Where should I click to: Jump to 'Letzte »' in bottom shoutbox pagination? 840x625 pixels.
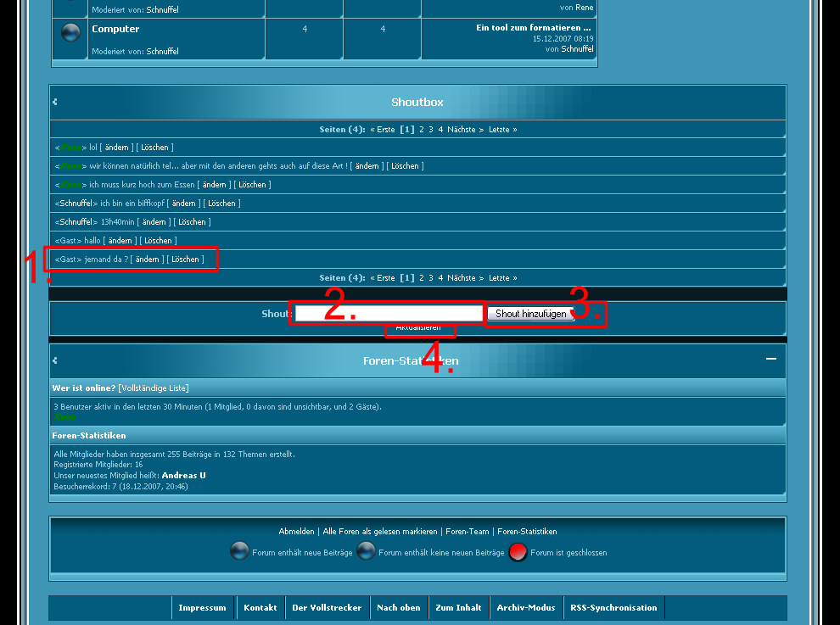click(x=502, y=278)
